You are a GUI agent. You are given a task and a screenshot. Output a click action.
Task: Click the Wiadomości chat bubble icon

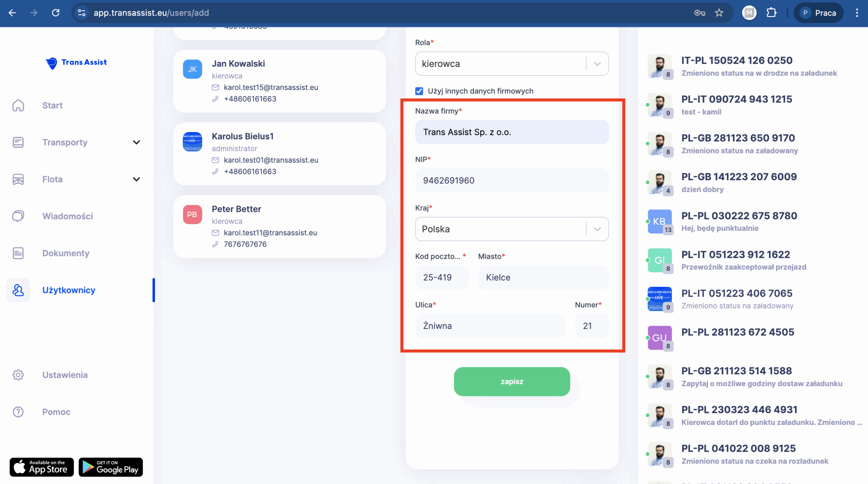18,216
